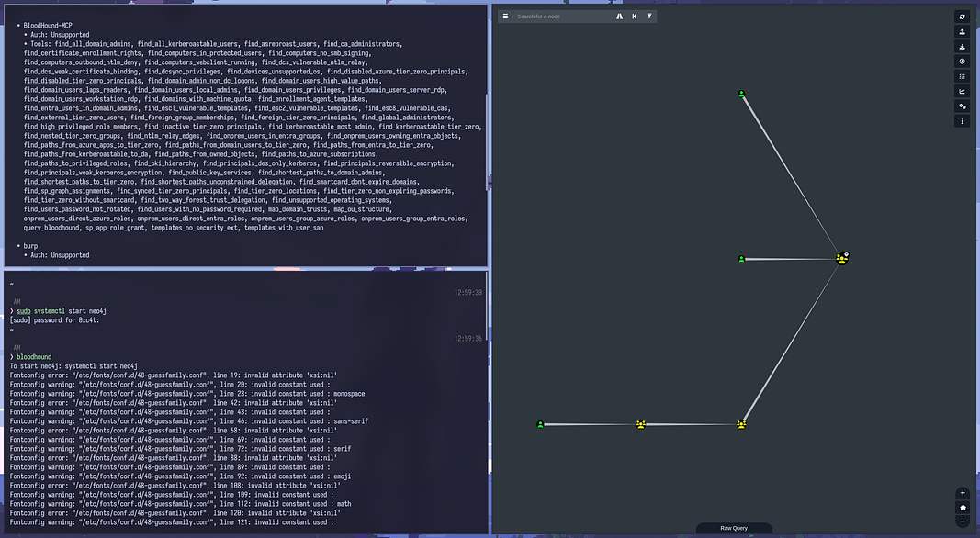The height and width of the screenshot is (538, 980).
Task: Click the 12:59:36 timestamp in terminal
Action: [468, 339]
